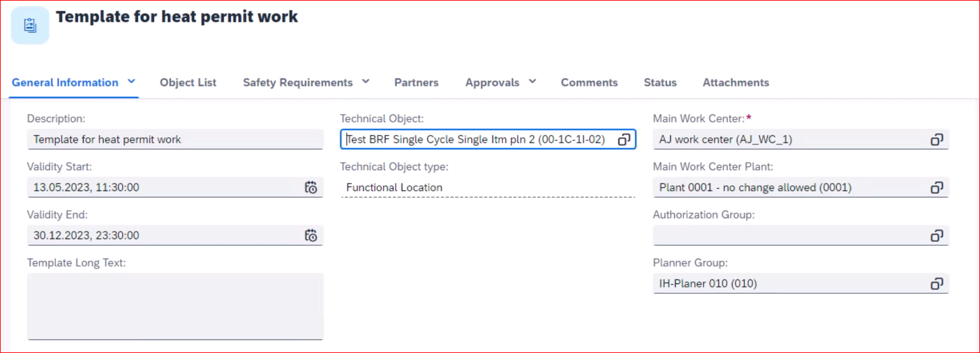Open the Partners tab

pos(416,83)
